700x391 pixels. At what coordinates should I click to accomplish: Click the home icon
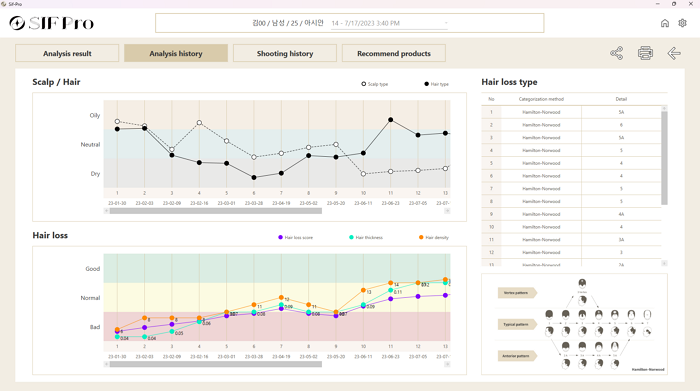point(665,23)
